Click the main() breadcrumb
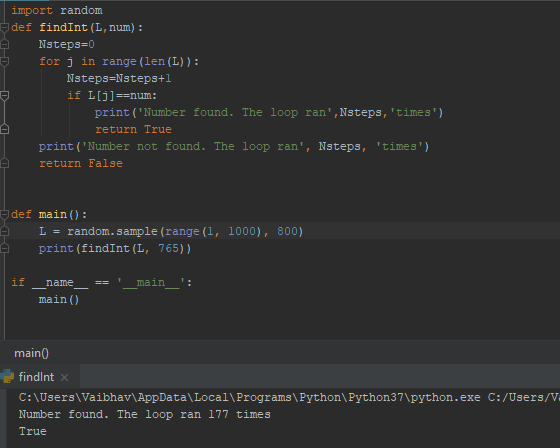560x448 pixels. click(x=31, y=353)
